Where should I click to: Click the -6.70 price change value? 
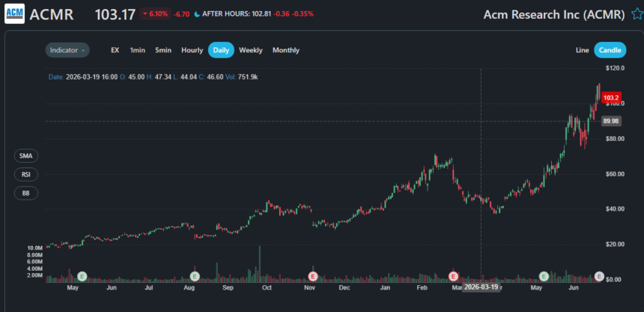tap(181, 14)
